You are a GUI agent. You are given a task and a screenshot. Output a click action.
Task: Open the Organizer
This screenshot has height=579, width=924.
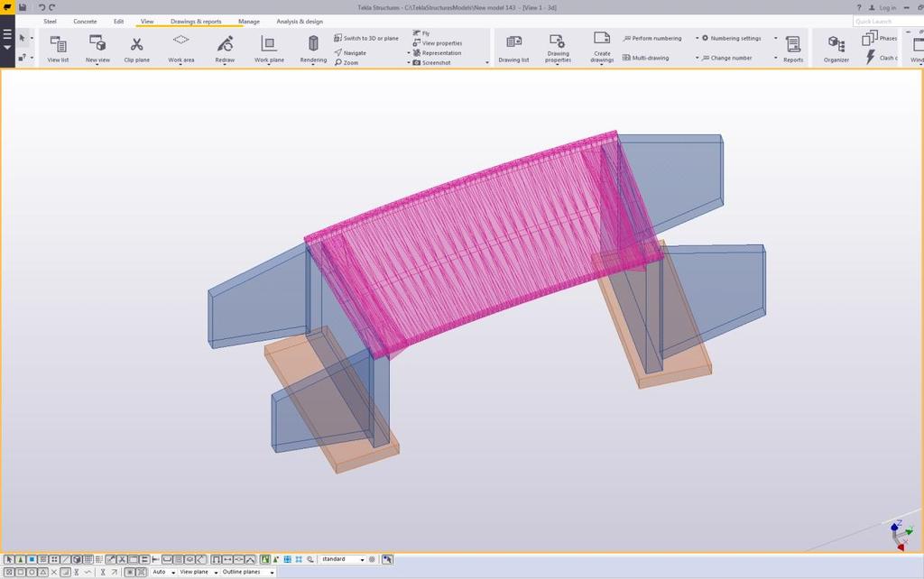click(x=836, y=49)
